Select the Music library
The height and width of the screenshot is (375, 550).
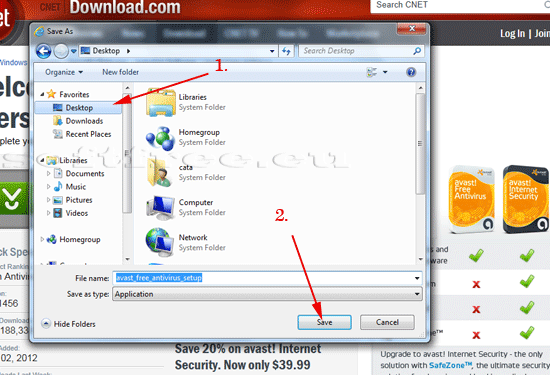(76, 187)
